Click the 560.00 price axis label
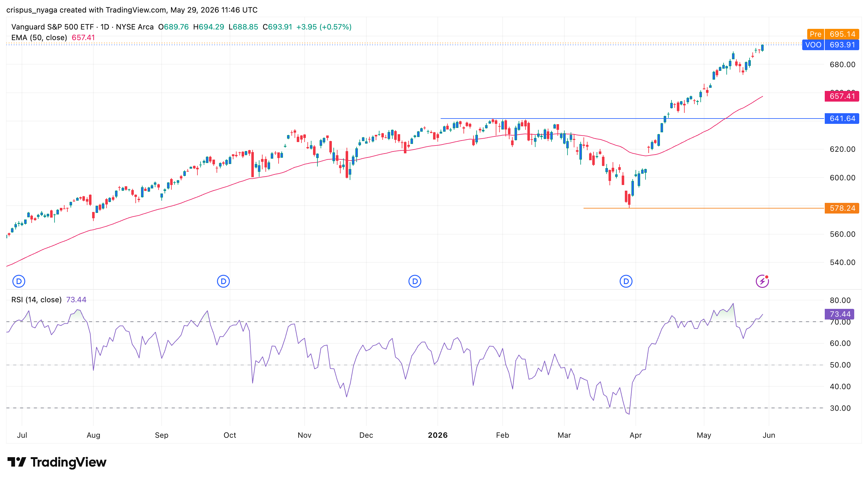The image size is (868, 481). pyautogui.click(x=842, y=234)
